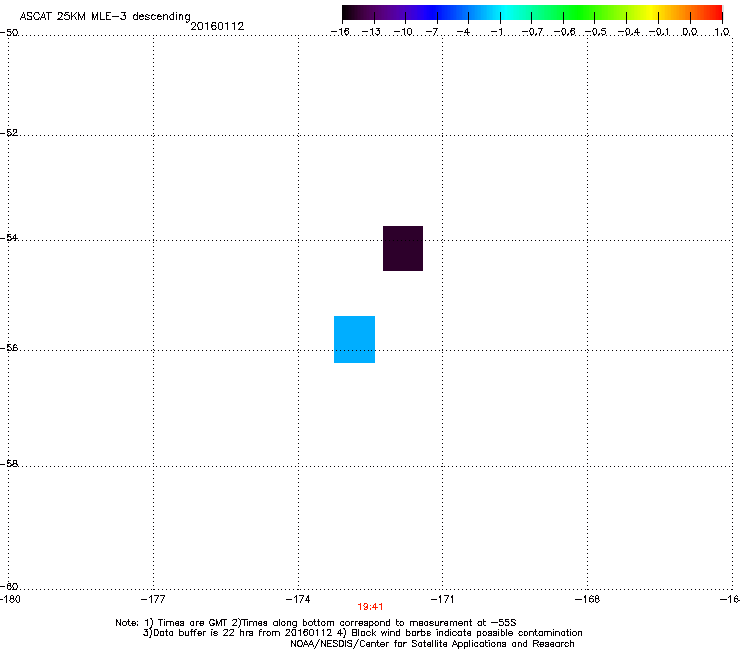Click the title 'ASCAT 25KM MLE-3 descending'
This screenshot has width=740, height=650.
point(105,17)
